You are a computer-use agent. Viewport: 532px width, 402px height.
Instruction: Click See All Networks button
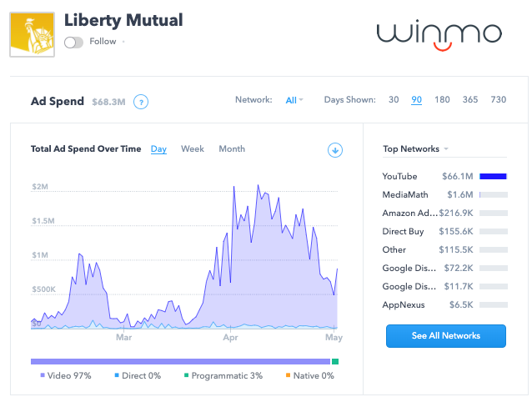tap(446, 336)
